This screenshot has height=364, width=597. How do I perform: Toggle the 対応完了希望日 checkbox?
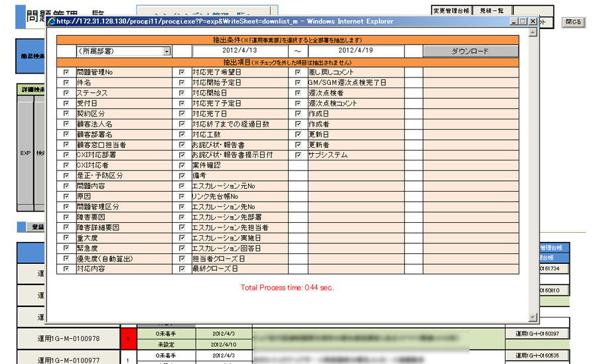pyautogui.click(x=182, y=72)
